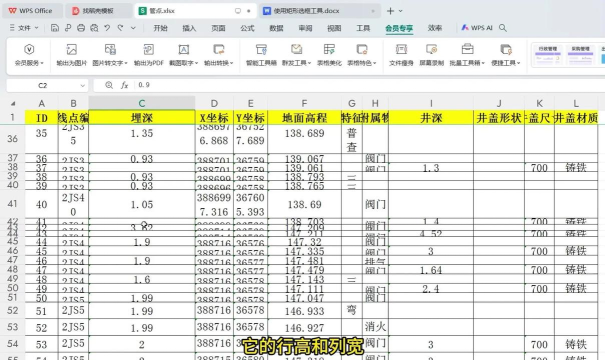Click the Redo arrow icon
Screen dimensions: 605x360
120,28
